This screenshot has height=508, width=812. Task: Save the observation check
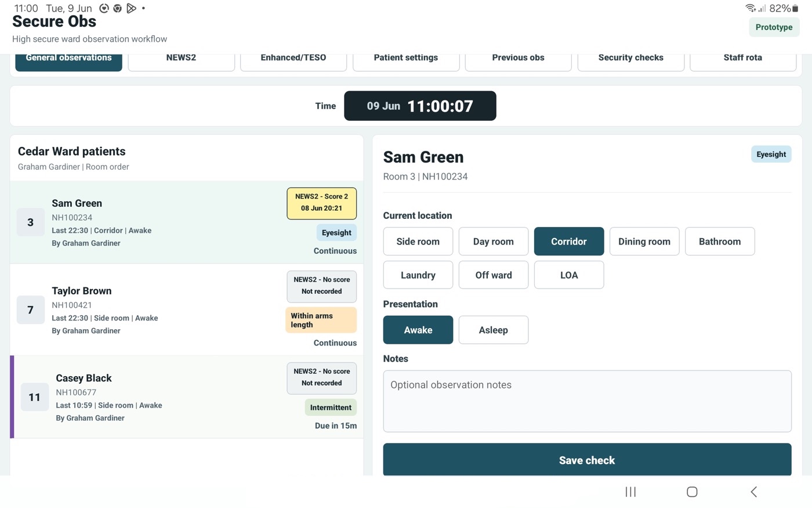(x=587, y=460)
